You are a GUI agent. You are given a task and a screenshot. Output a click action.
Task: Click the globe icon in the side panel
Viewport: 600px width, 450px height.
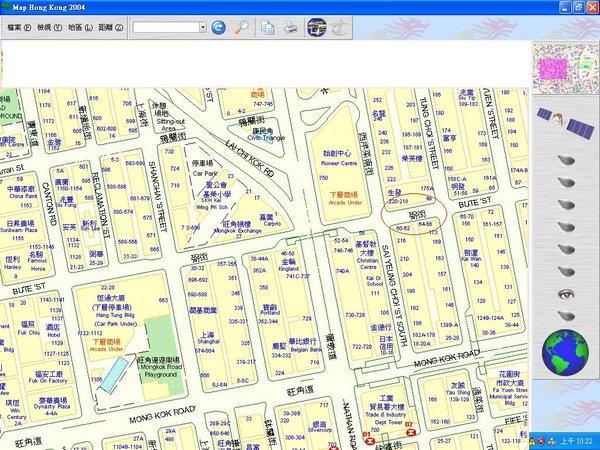[565, 352]
